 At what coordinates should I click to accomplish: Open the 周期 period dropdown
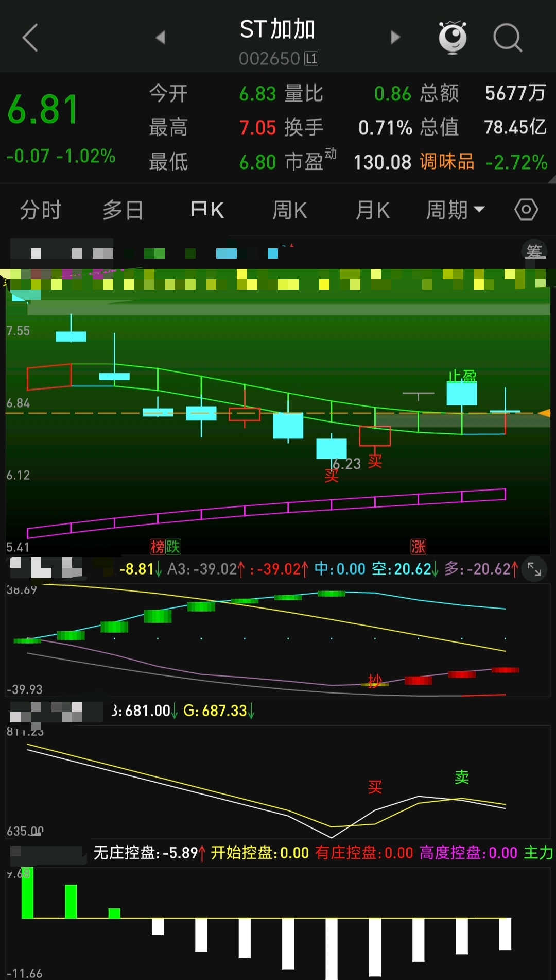tap(455, 210)
